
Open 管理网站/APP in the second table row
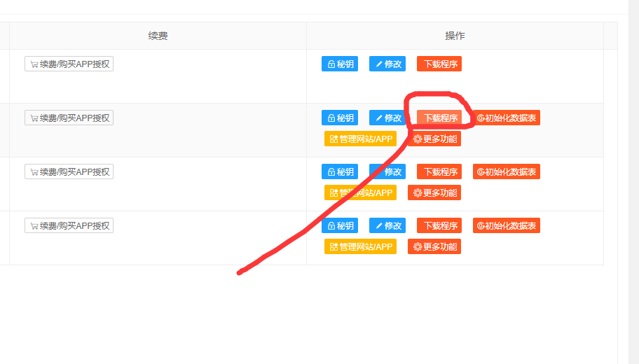[360, 139]
